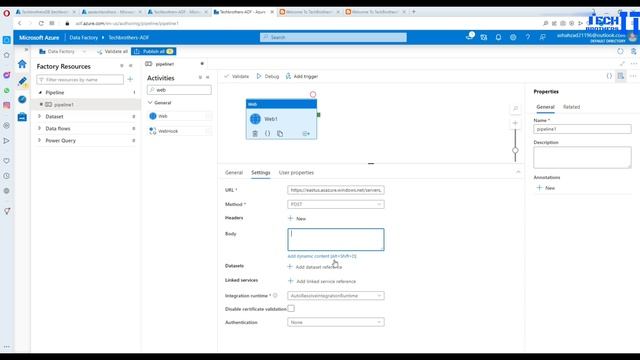Image resolution: width=640 pixels, height=360 pixels.
Task: Click the canvas zoom slider handle
Action: point(516,150)
